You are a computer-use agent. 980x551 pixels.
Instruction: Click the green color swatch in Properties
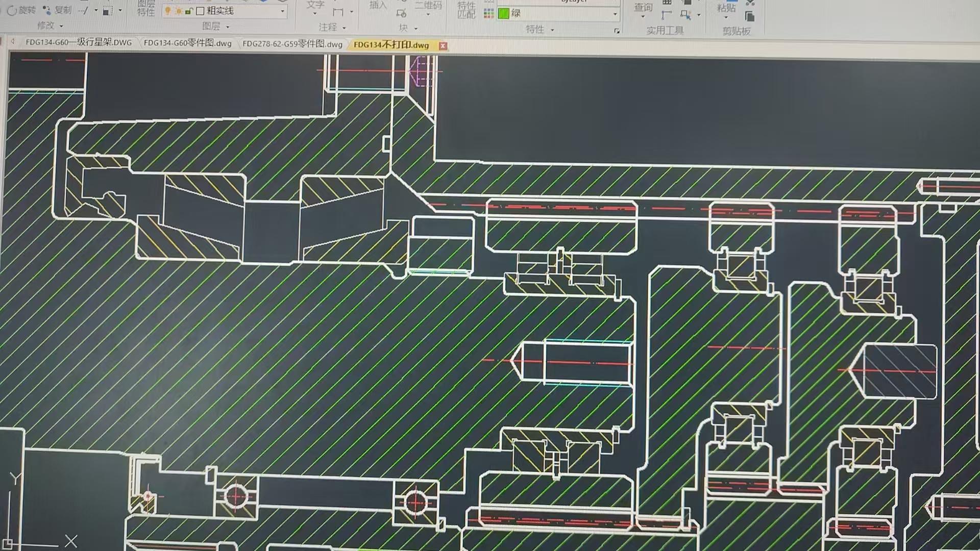504,14
